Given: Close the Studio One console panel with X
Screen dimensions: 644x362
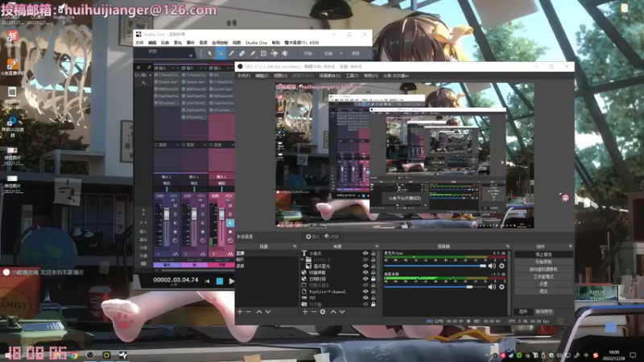Looking at the screenshot, I should pos(138,68).
